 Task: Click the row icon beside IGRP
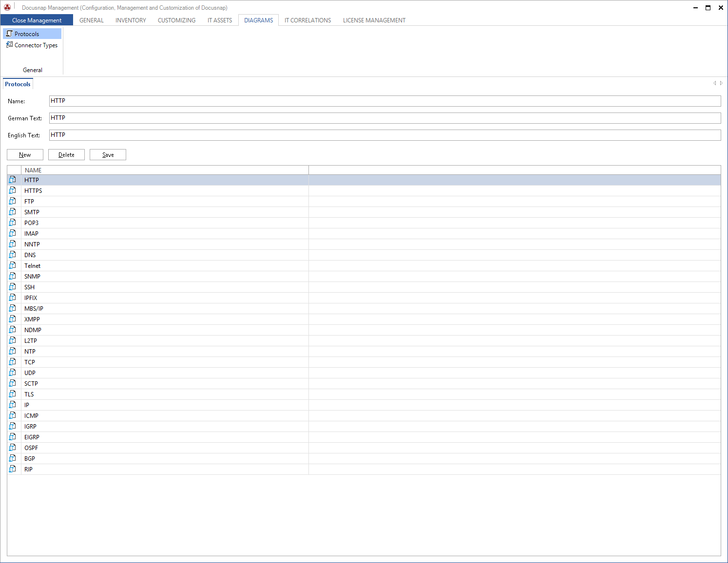tap(13, 426)
